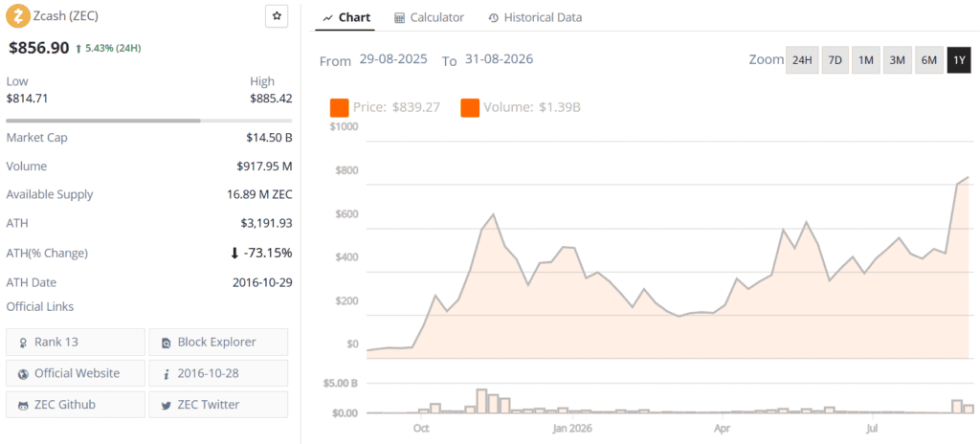Click the Volume: $1.39B legend label
Viewport: 980px width, 444px height.
click(532, 107)
